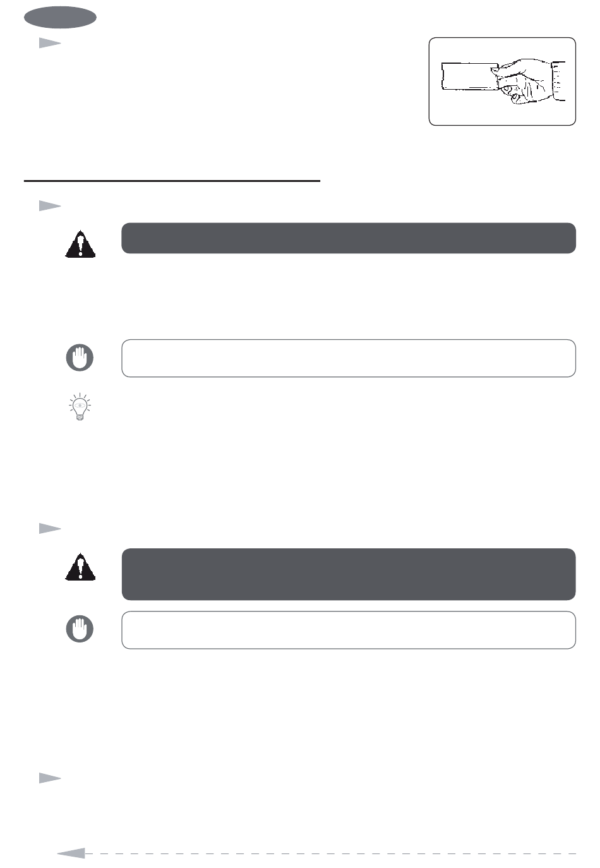This screenshot has width=600, height=868.
Task: Click the arrow bullet above the tall dark banner
Action: click(x=50, y=528)
